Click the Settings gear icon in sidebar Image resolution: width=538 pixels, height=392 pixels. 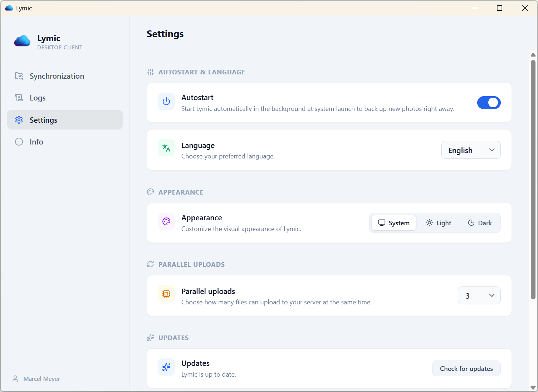(19, 120)
